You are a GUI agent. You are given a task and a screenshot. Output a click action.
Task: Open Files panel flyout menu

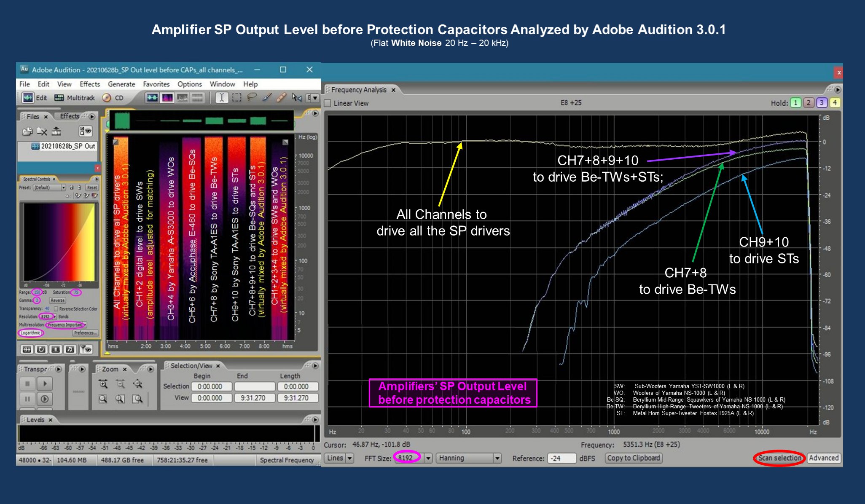pyautogui.click(x=92, y=116)
